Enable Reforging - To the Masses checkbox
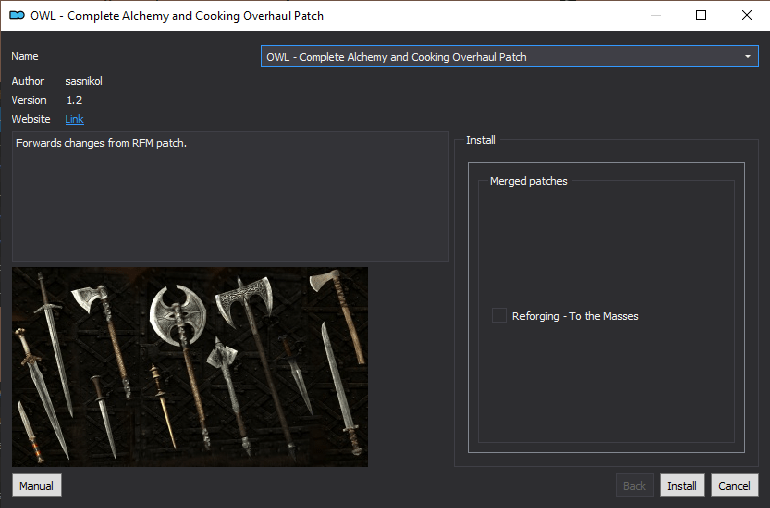The image size is (770, 508). [499, 315]
